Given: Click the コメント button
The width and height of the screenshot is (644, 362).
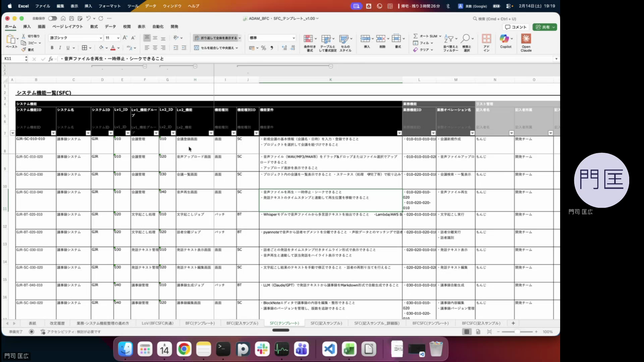Looking at the screenshot, I should [516, 27].
